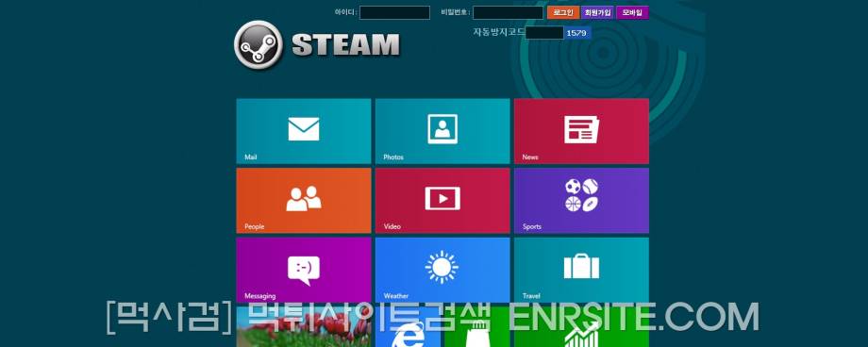Open the Messaging tile smiley bubble icon
The height and width of the screenshot is (347, 868).
(x=304, y=271)
